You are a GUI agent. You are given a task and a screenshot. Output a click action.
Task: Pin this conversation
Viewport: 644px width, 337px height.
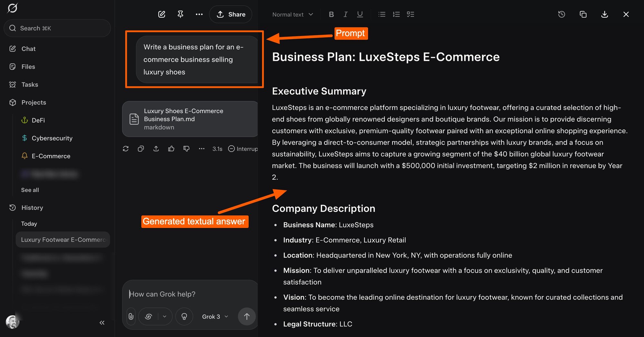[180, 14]
